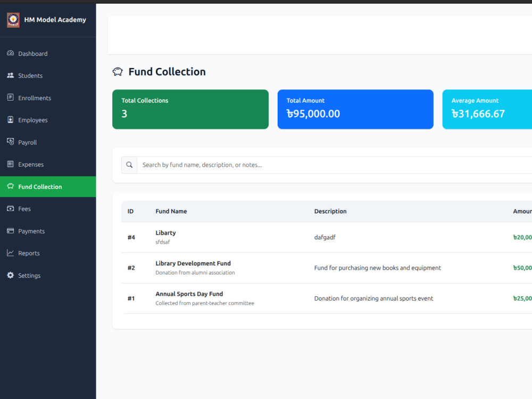The height and width of the screenshot is (399, 532).
Task: Click the HM Model Academy logo
Action: [13, 20]
